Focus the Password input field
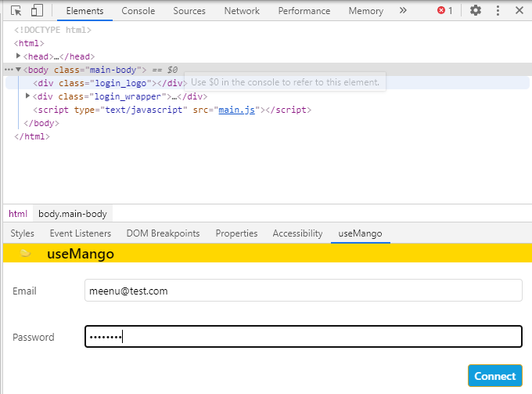 point(303,337)
